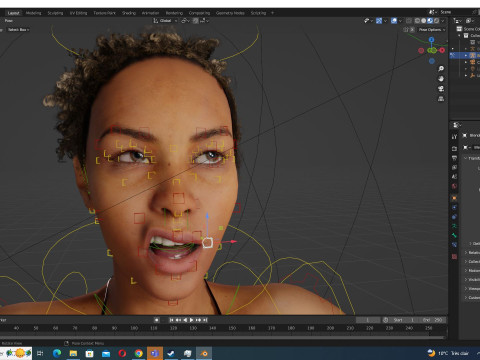This screenshot has height=360, width=480.
Task: Click the hand pan view icon
Action: click(x=441, y=79)
